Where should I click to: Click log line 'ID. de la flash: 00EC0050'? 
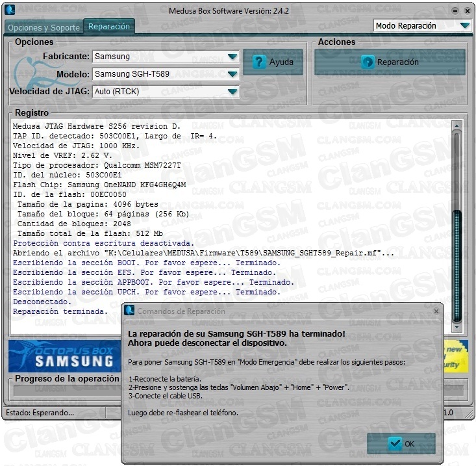tap(69, 194)
